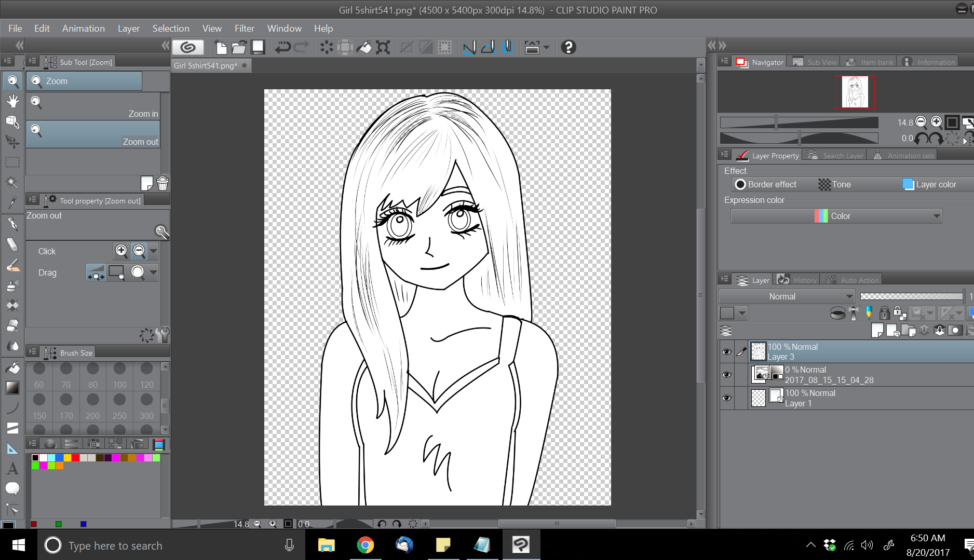Pick the red swatch in color set
974x560 pixels.
click(x=76, y=458)
